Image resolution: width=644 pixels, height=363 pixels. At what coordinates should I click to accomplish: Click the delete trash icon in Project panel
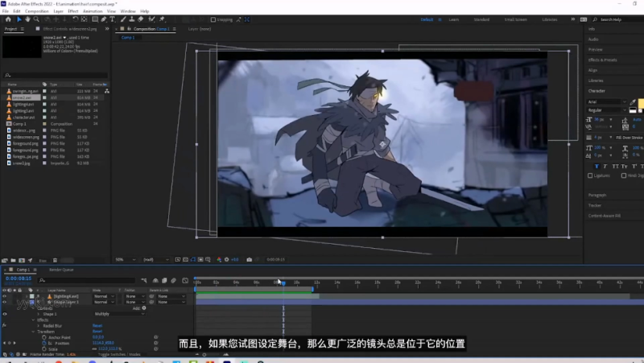(55, 260)
